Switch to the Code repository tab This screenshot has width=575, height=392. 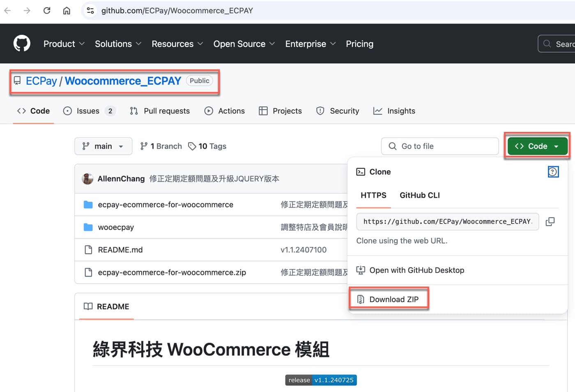pos(33,111)
